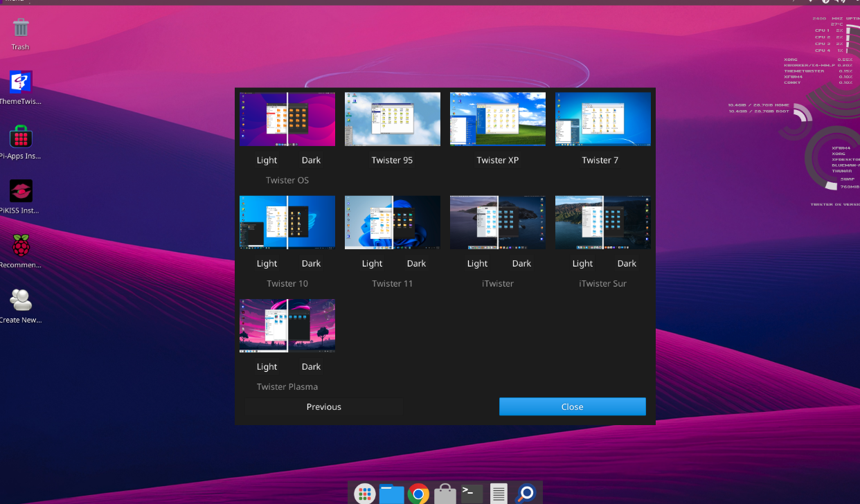
Task: Open the magnifier search app in dock
Action: point(526,493)
